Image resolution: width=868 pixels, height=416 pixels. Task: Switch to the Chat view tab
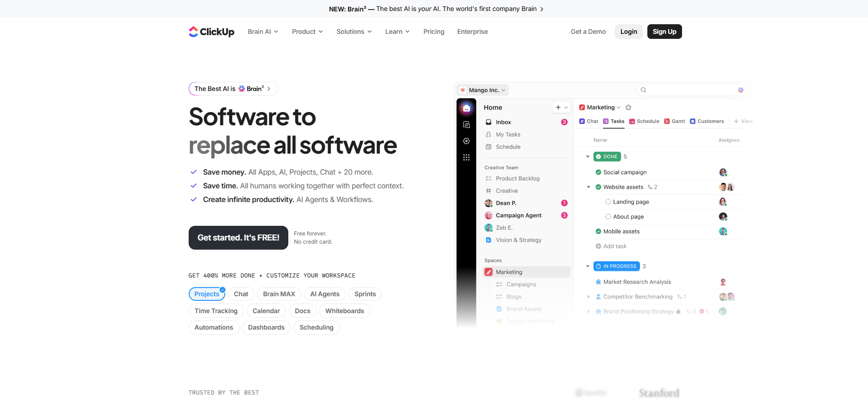(588, 121)
